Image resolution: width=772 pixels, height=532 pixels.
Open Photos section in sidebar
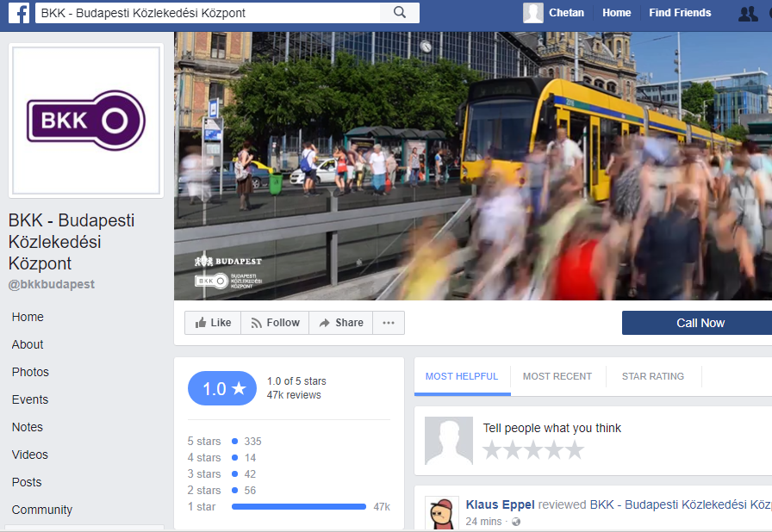click(x=30, y=372)
